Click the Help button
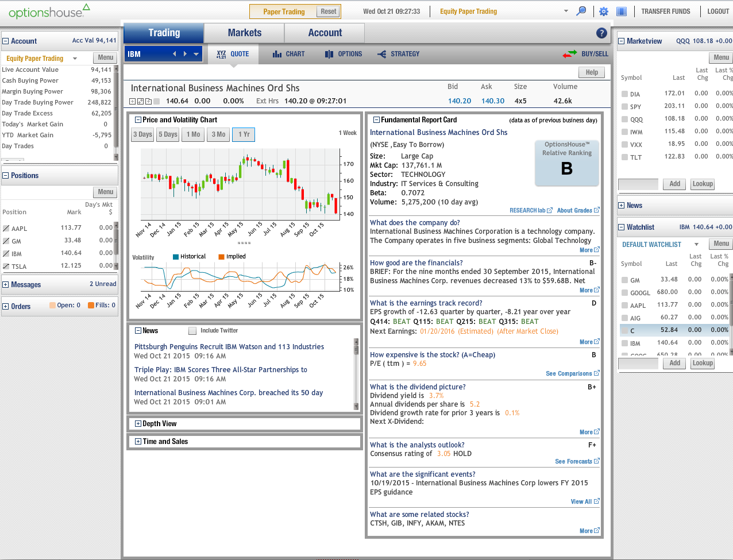This screenshot has width=733, height=560. pyautogui.click(x=592, y=72)
